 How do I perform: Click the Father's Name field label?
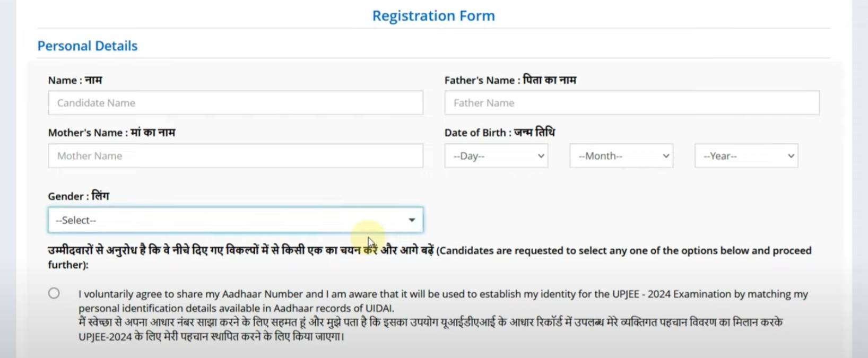510,80
